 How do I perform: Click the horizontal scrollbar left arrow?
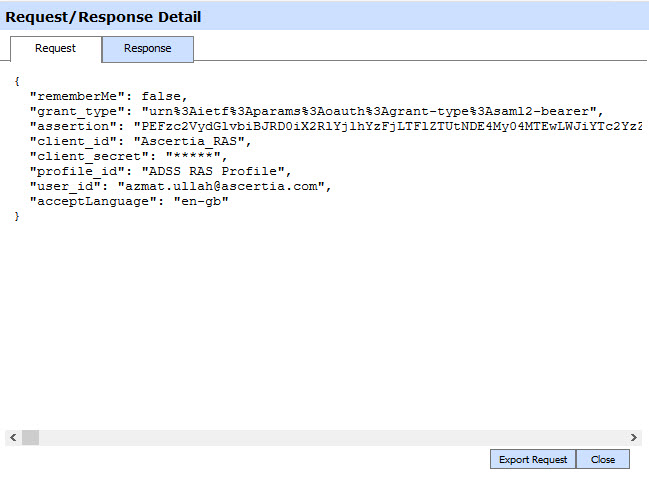pos(12,438)
